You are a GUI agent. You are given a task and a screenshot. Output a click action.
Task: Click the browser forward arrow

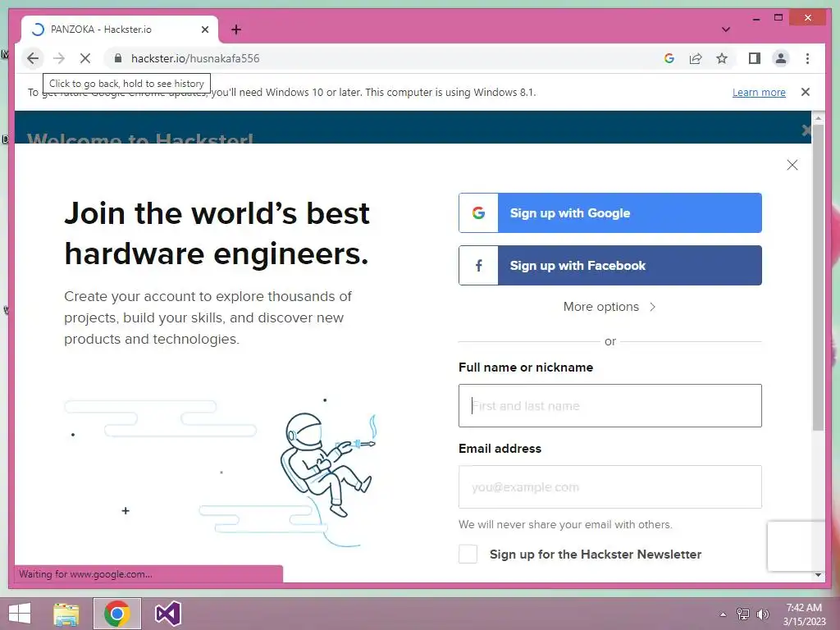pyautogui.click(x=59, y=58)
